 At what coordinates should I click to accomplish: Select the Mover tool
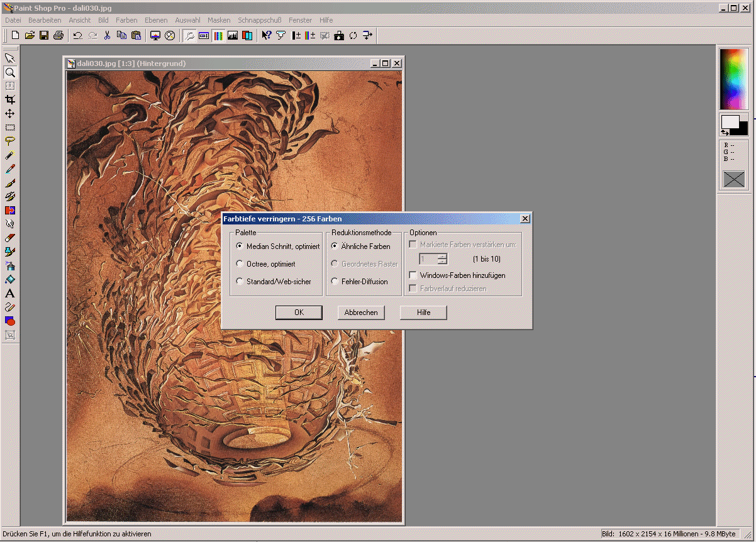(x=10, y=114)
